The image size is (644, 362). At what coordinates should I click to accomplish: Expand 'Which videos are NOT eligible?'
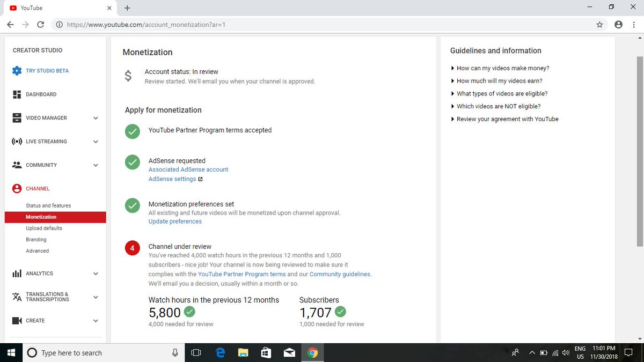coord(496,107)
